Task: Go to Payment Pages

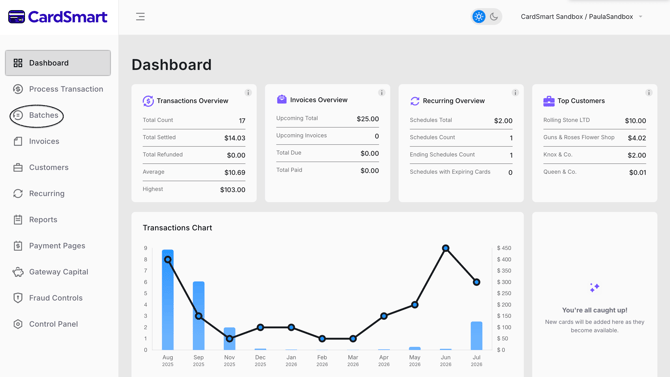Action: [x=58, y=245]
